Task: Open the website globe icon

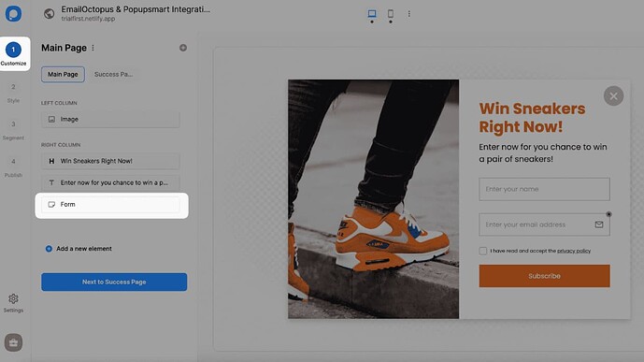Action: 50,13
